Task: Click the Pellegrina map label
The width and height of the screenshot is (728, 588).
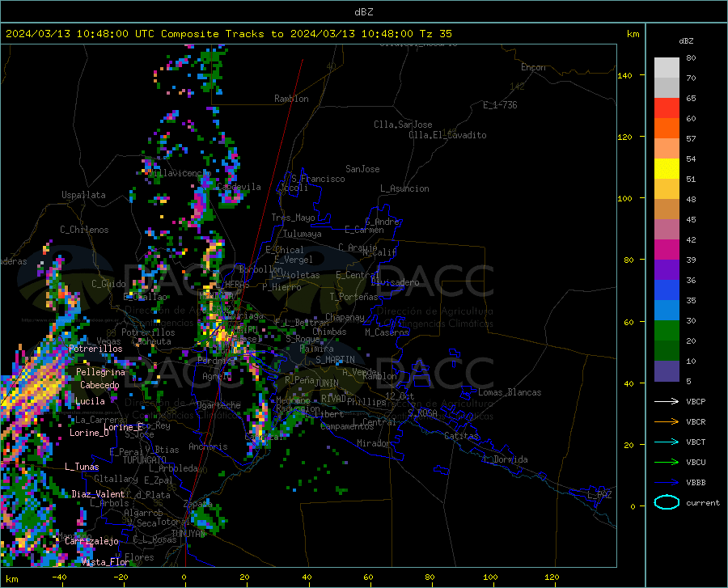Action: click(100, 372)
